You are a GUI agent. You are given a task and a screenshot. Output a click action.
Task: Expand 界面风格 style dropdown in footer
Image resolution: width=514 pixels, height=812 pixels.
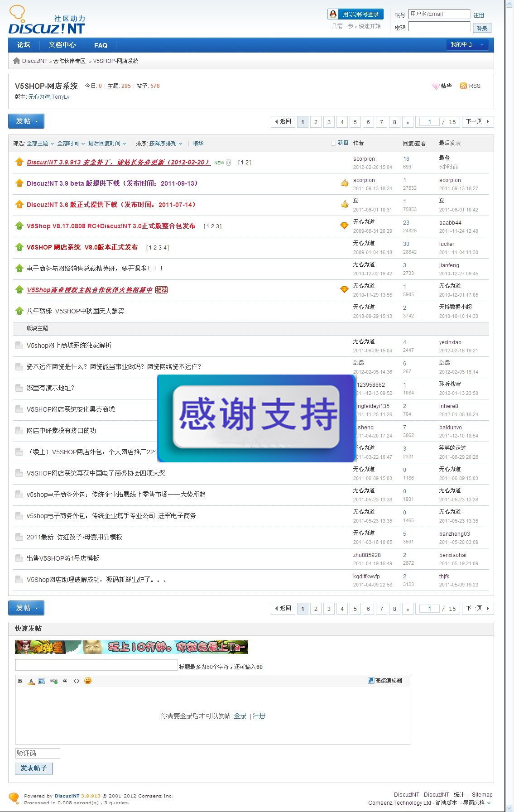pyautogui.click(x=477, y=802)
